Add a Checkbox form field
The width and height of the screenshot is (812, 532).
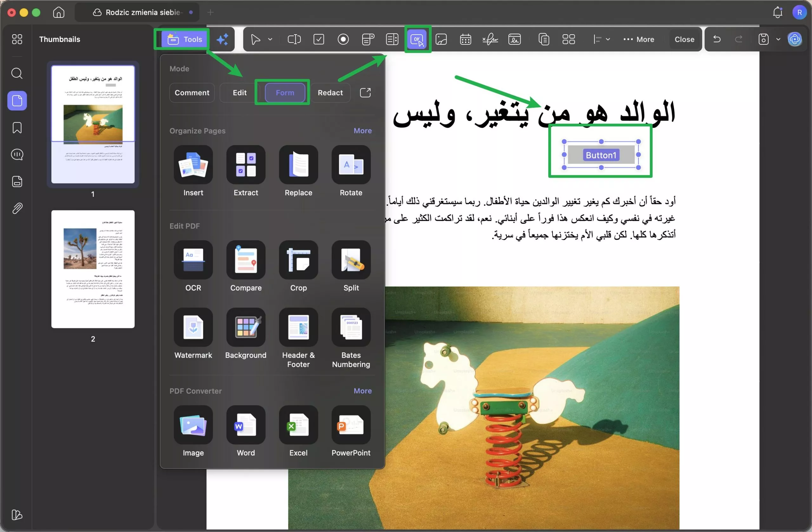pyautogui.click(x=318, y=39)
